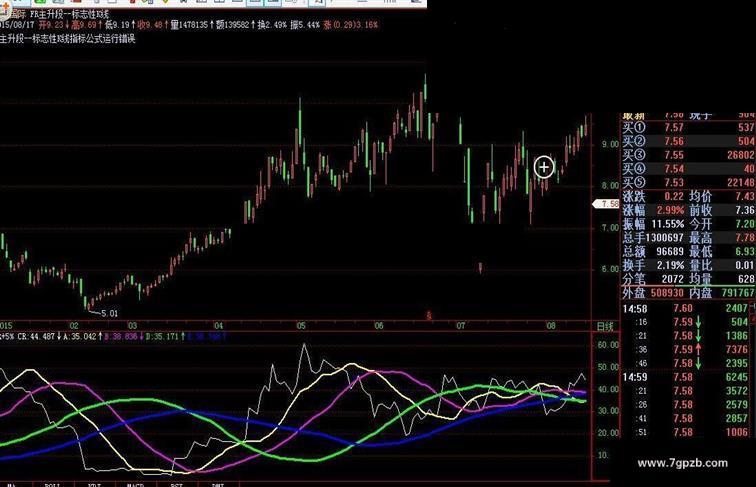Click the 涨幅 2.99% value
Viewport: 756px width, 487px height.
click(670, 210)
